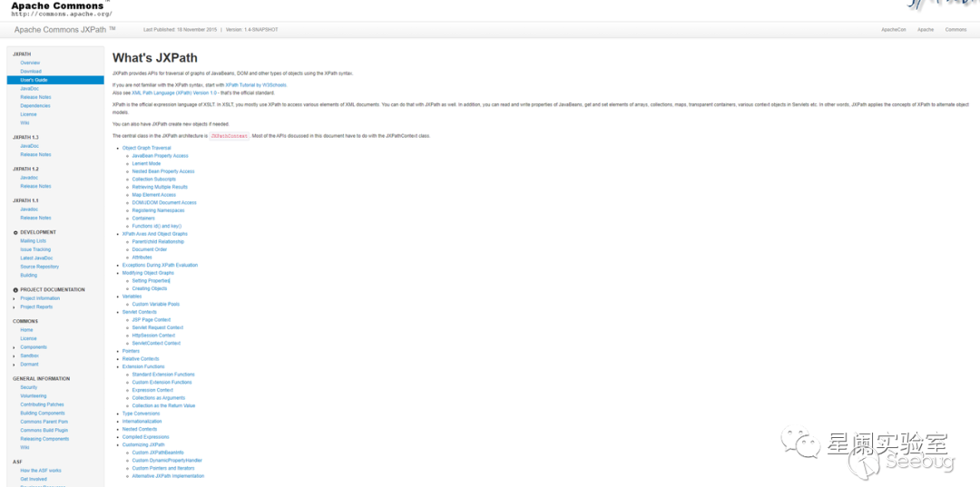Image resolution: width=980 pixels, height=487 pixels.
Task: Jump to Lenient Mode
Action: tap(146, 163)
